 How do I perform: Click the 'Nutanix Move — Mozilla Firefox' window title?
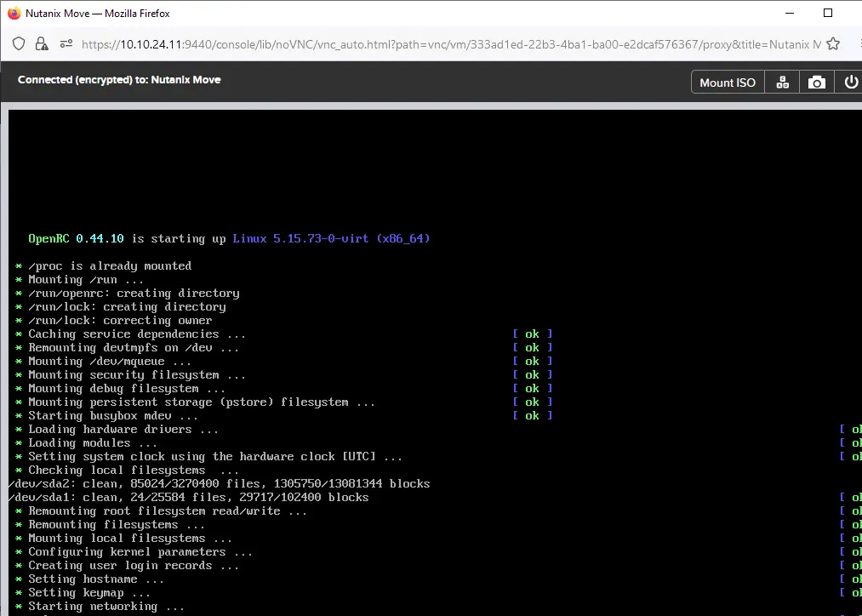point(98,14)
